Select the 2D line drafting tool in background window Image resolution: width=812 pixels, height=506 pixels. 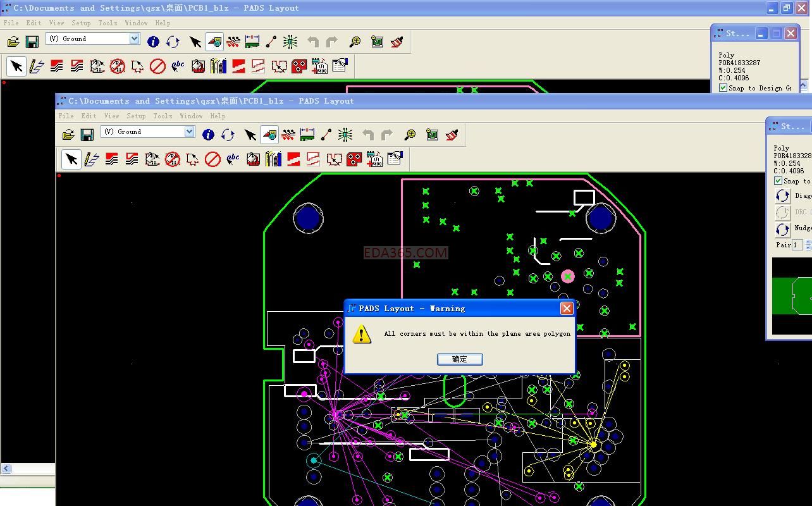[37, 66]
